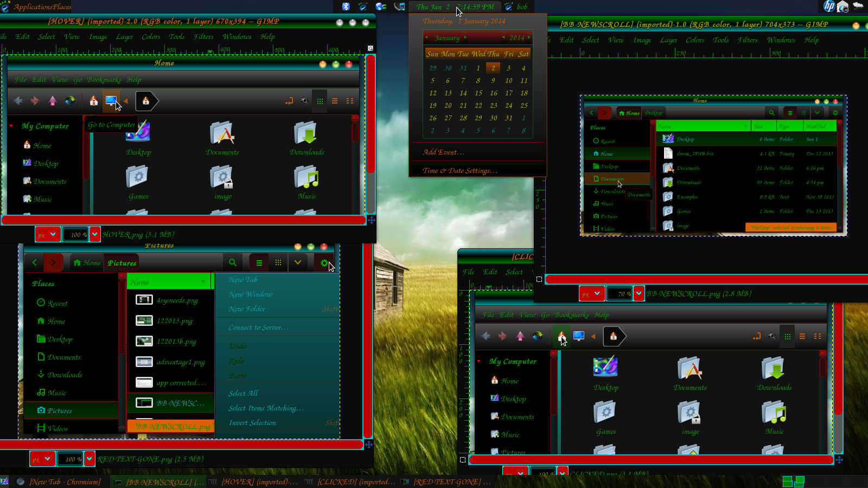Image resolution: width=868 pixels, height=488 pixels.
Task: Open Time & Date Settings...
Action: [x=460, y=171]
